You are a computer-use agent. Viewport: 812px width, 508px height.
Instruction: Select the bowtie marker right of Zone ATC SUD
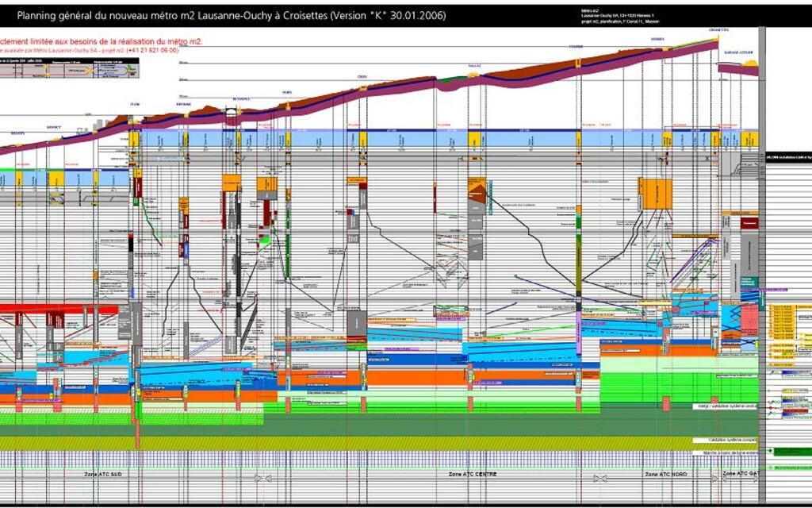click(x=264, y=478)
